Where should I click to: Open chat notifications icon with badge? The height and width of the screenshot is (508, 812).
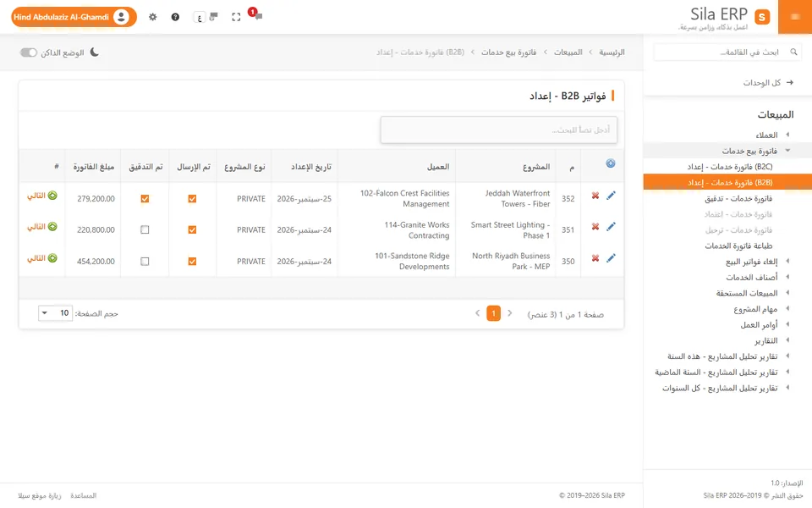[255, 14]
